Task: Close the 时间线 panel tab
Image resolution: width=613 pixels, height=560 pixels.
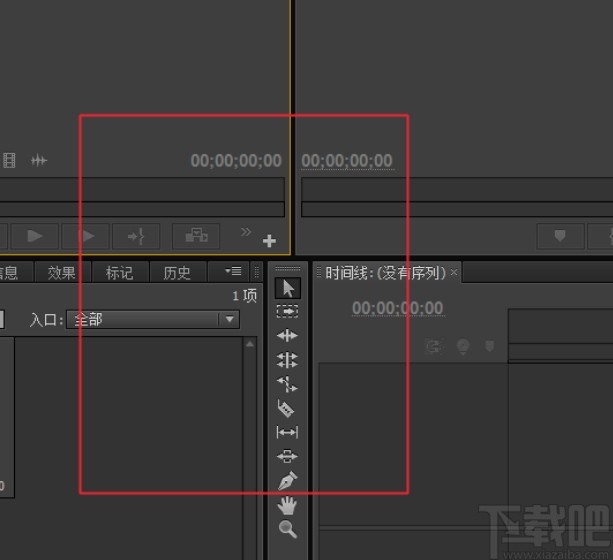Action: [453, 272]
